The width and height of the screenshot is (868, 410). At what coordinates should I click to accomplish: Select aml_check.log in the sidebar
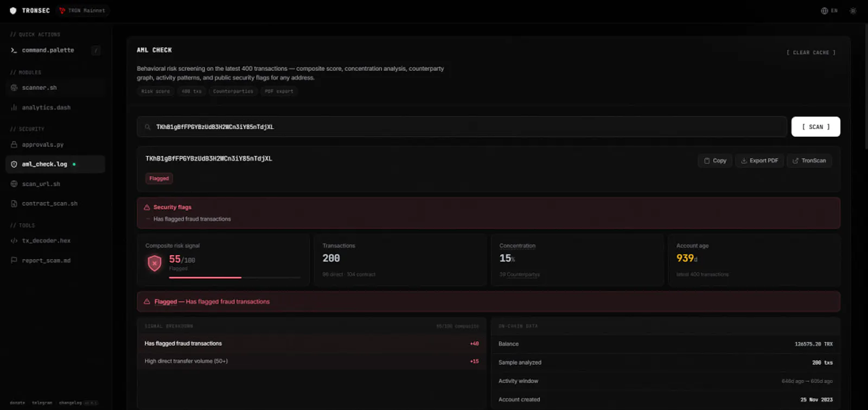coord(55,164)
